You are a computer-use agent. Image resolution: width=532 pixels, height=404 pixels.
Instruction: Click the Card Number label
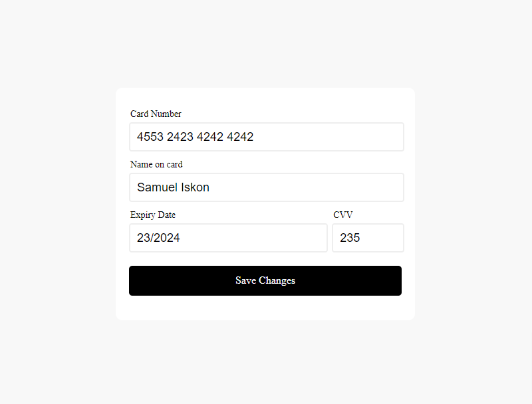[x=156, y=114]
